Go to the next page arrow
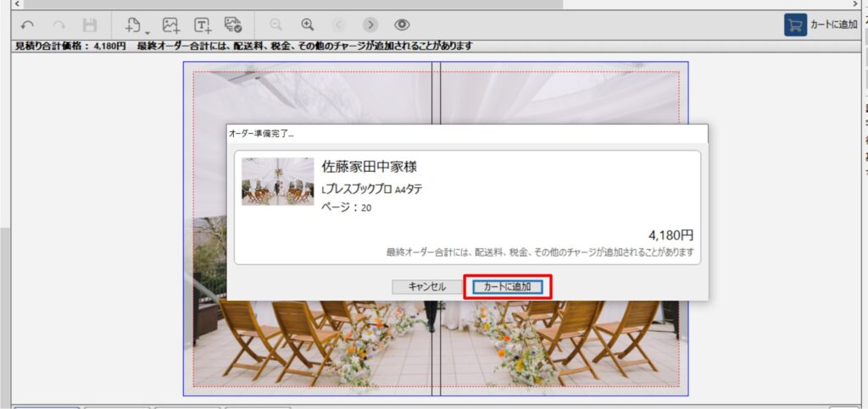Viewport: 868px width, 409px height. pos(370,25)
